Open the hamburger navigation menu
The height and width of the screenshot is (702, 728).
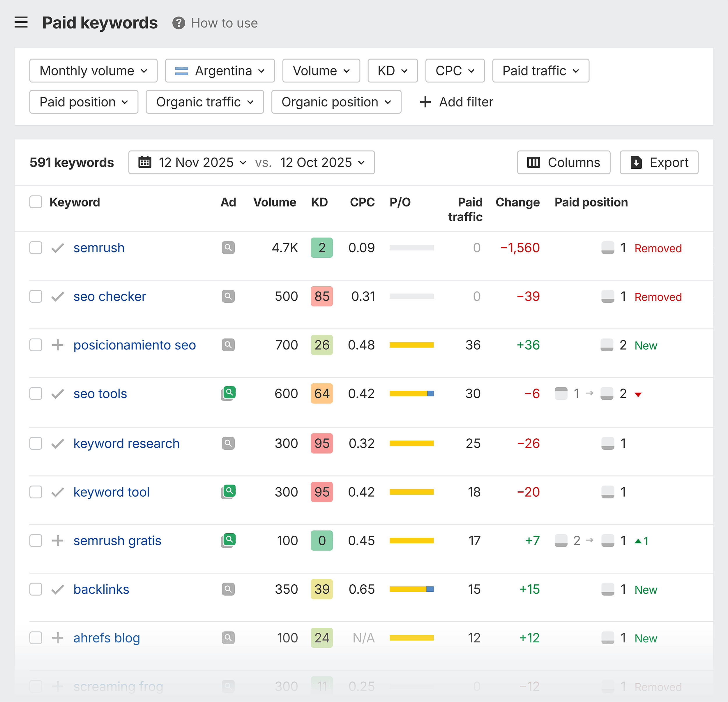21,22
